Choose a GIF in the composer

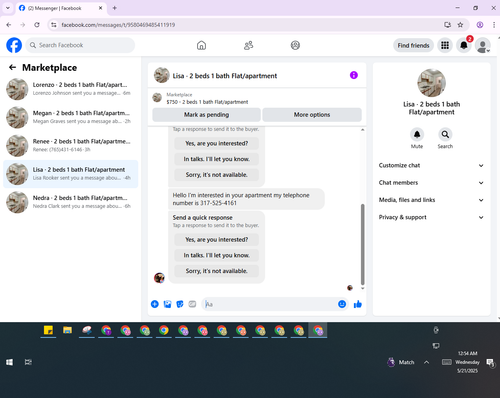point(192,304)
